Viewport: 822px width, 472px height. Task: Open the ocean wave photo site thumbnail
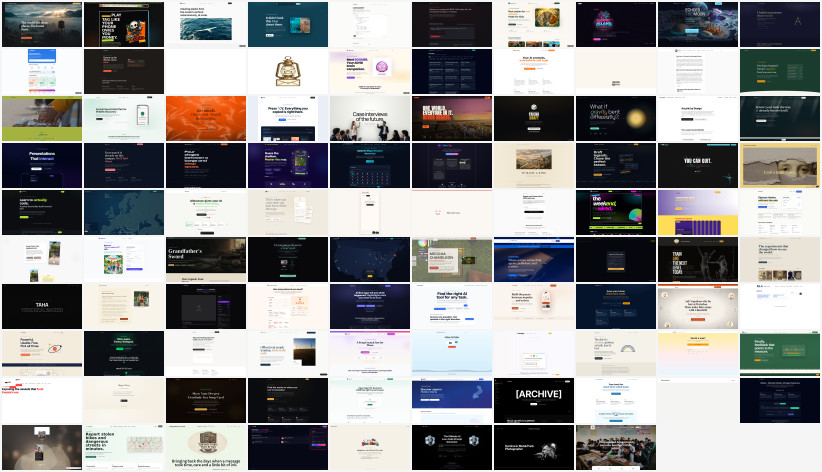coord(206,25)
